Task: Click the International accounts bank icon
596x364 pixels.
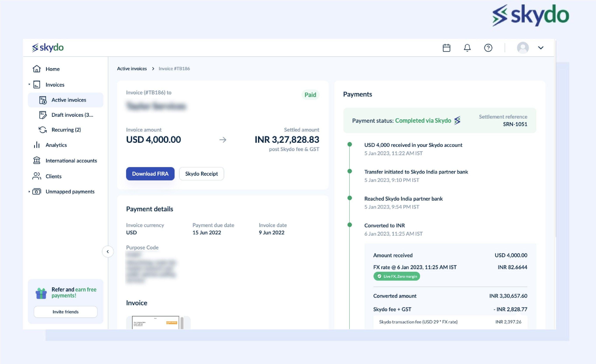Action: (37, 160)
